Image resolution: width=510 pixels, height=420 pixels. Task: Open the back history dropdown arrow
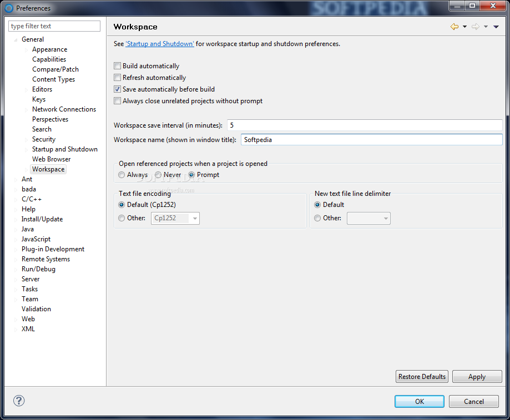[x=465, y=27]
